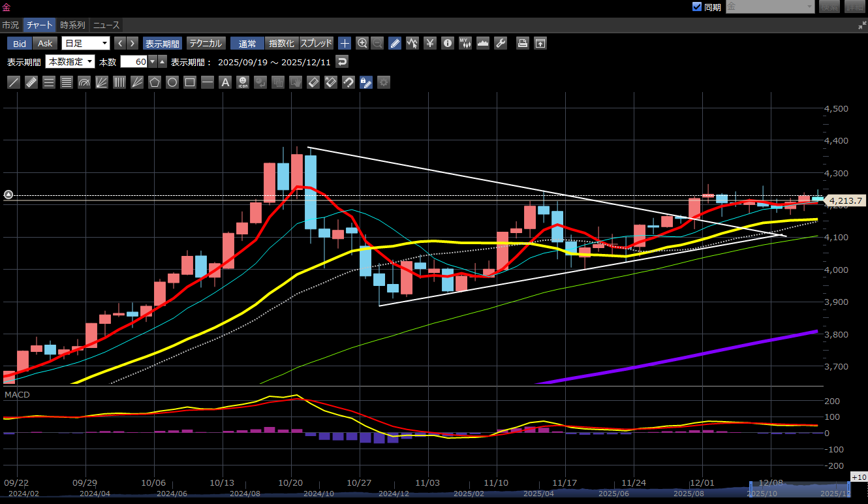Click the テクニカル button
The width and height of the screenshot is (868, 504).
pos(206,44)
